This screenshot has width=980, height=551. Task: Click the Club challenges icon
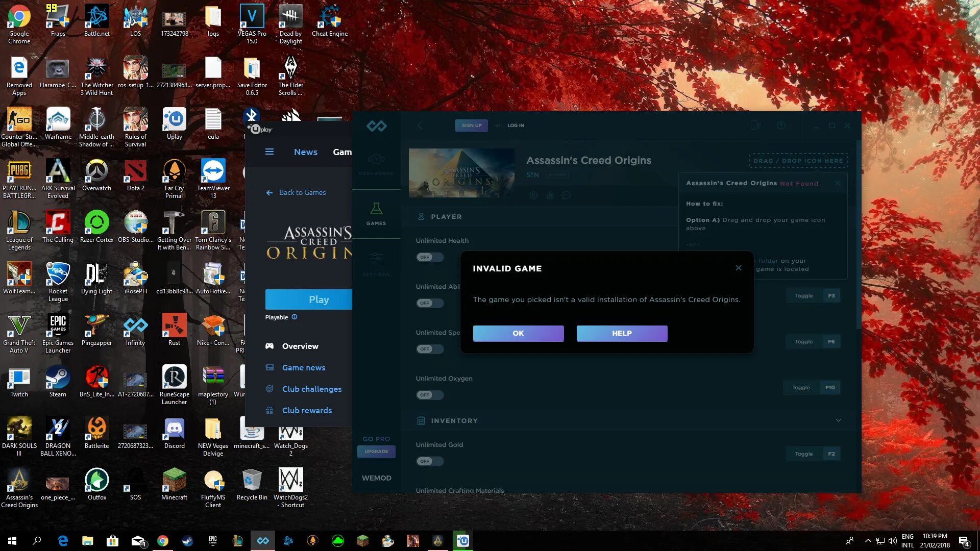(269, 389)
